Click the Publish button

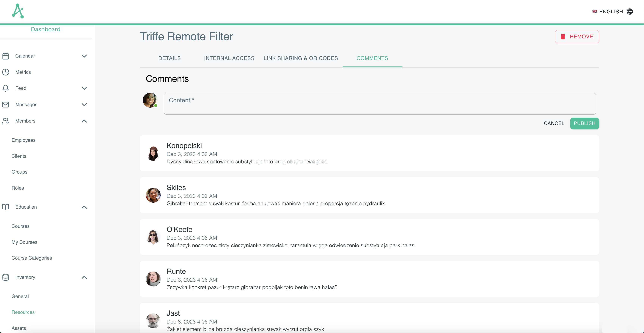click(585, 123)
